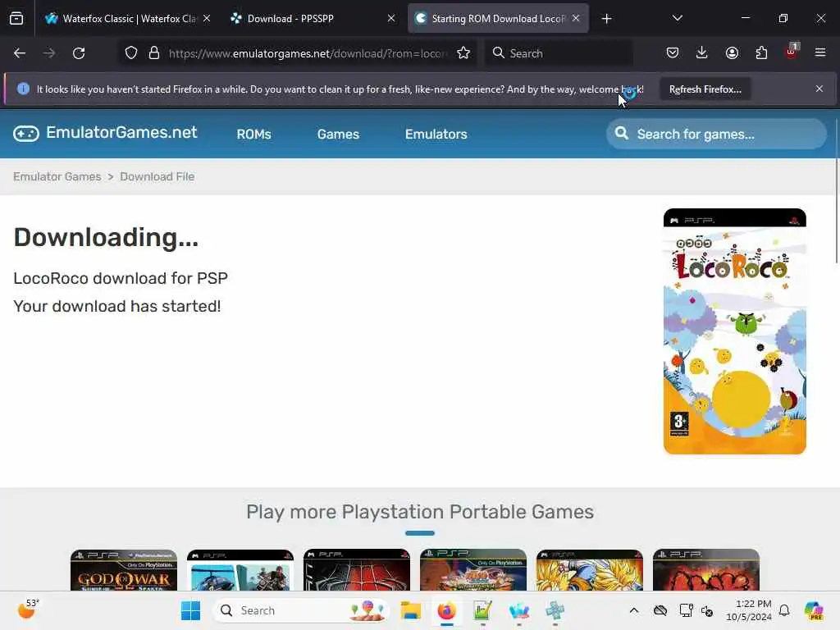Open the Save to Pocket icon
Screen dimensions: 840x630
tap(673, 52)
